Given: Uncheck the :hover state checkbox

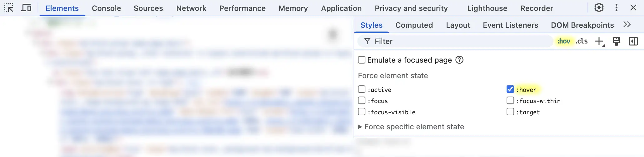Looking at the screenshot, I should (x=510, y=89).
